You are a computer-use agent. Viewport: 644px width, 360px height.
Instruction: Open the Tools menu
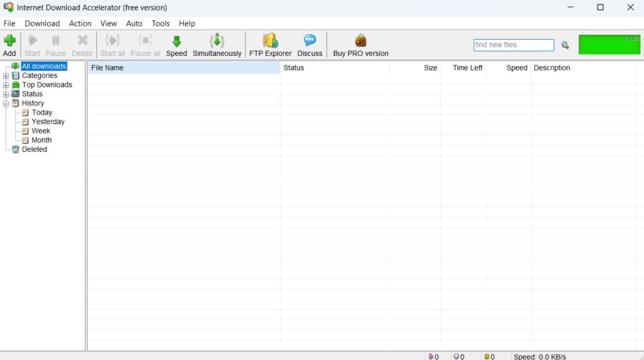[160, 23]
